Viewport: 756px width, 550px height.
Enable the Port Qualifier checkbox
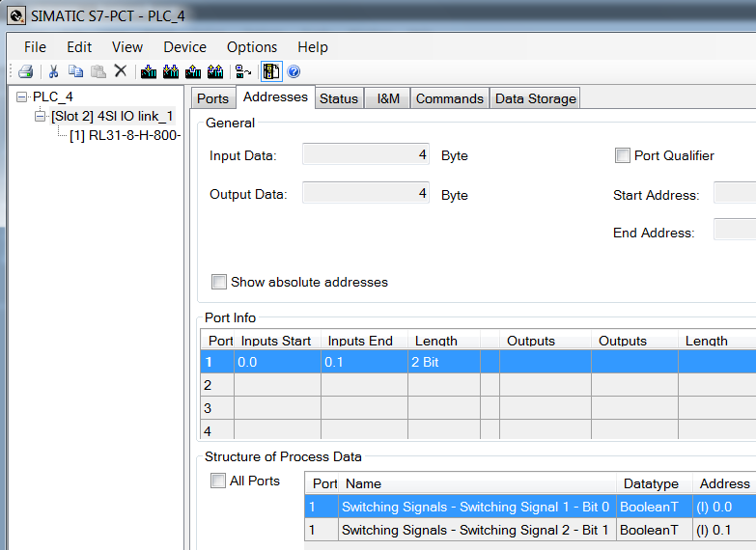[x=623, y=155]
